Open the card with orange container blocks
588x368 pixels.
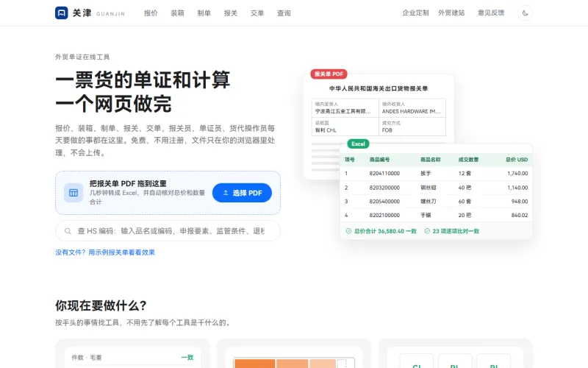pos(293,353)
